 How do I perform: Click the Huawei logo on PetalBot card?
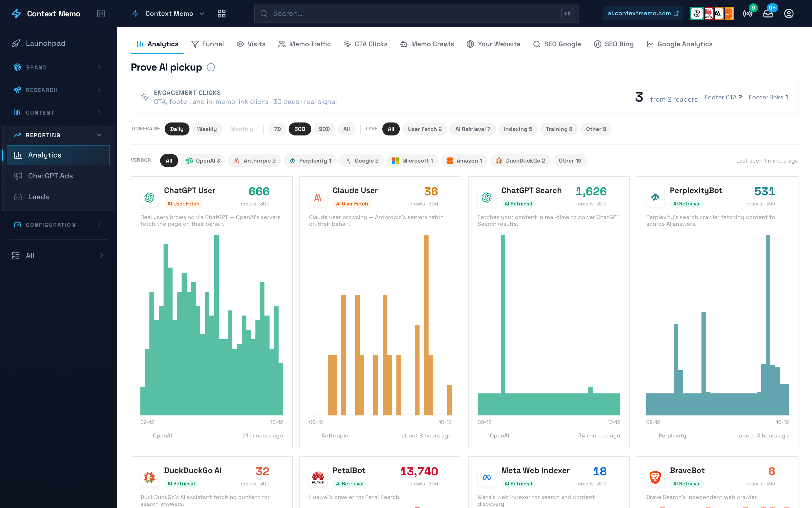[x=318, y=477]
